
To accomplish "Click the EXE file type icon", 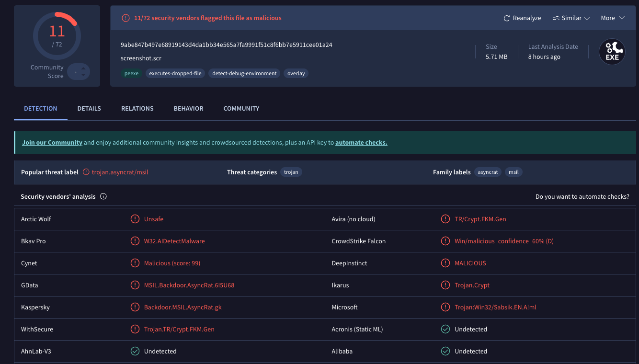I will pyautogui.click(x=612, y=52).
